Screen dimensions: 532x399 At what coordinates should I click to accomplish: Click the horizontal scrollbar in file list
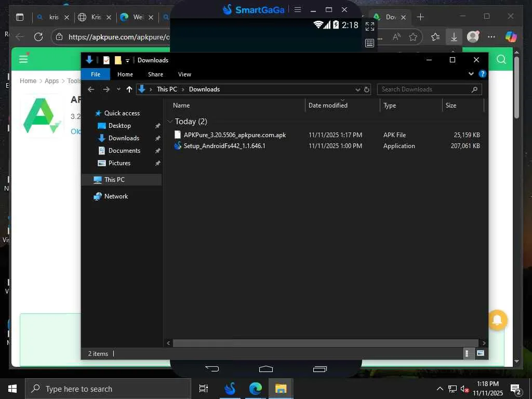coord(325,343)
